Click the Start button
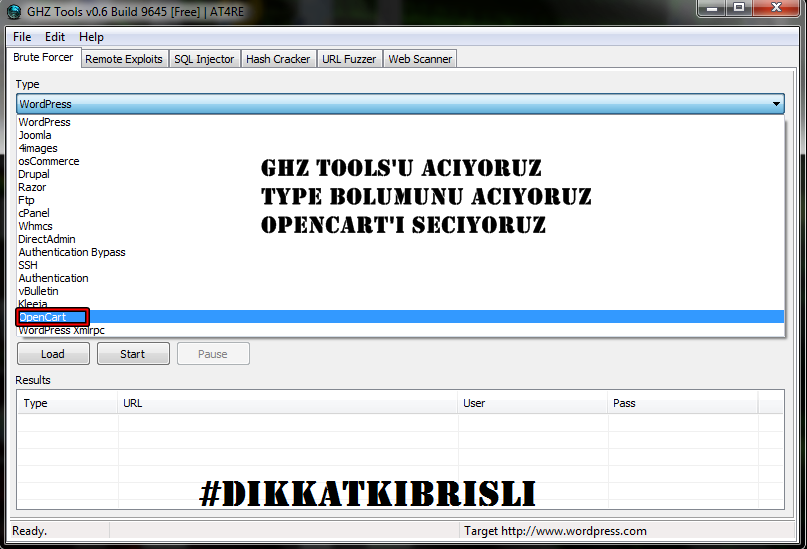Viewport: 807px width, 549px height. tap(133, 354)
